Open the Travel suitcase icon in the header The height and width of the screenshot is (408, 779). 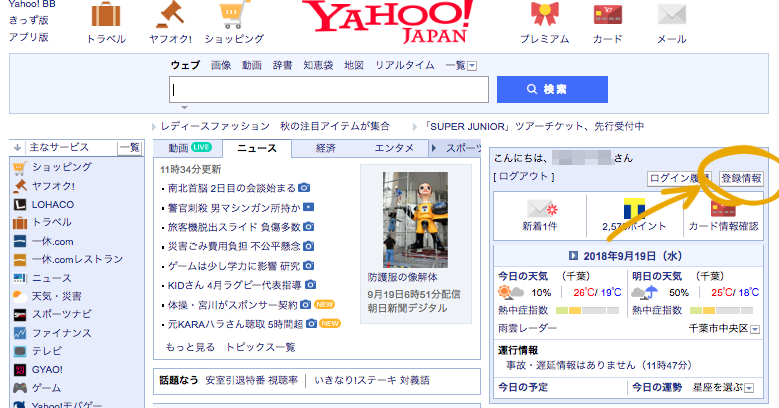tap(106, 14)
